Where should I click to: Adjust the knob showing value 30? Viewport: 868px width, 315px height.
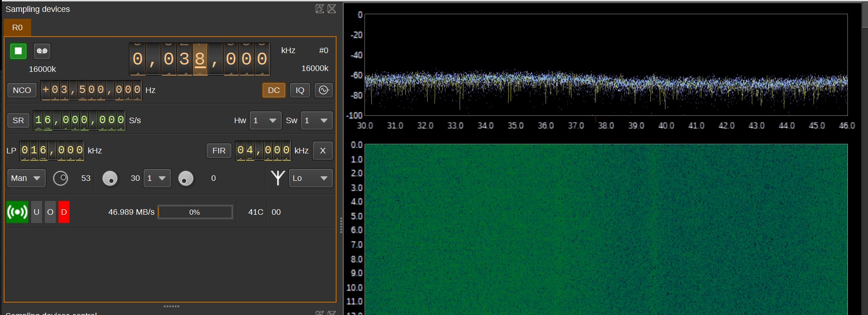coord(110,179)
